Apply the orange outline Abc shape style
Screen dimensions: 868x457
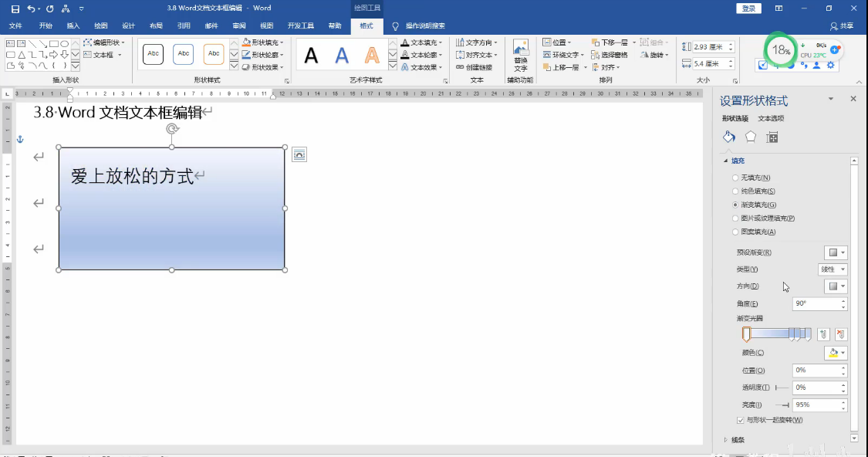pos(214,54)
